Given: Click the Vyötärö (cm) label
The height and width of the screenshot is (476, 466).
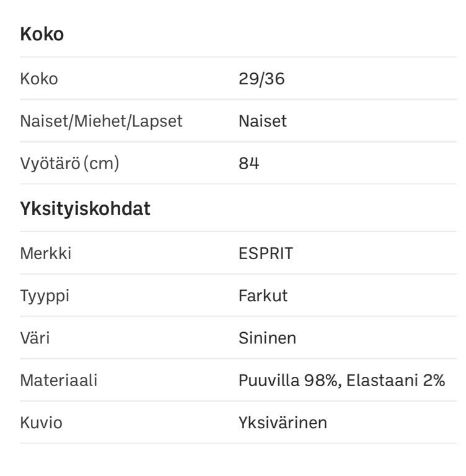Looking at the screenshot, I should coord(69,163).
